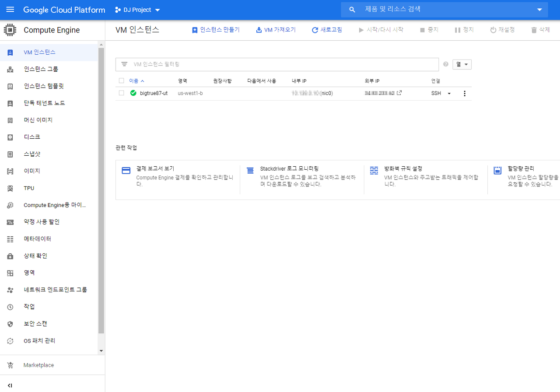Open the 열 columns dropdown
Image resolution: width=560 pixels, height=392 pixels.
pyautogui.click(x=462, y=64)
